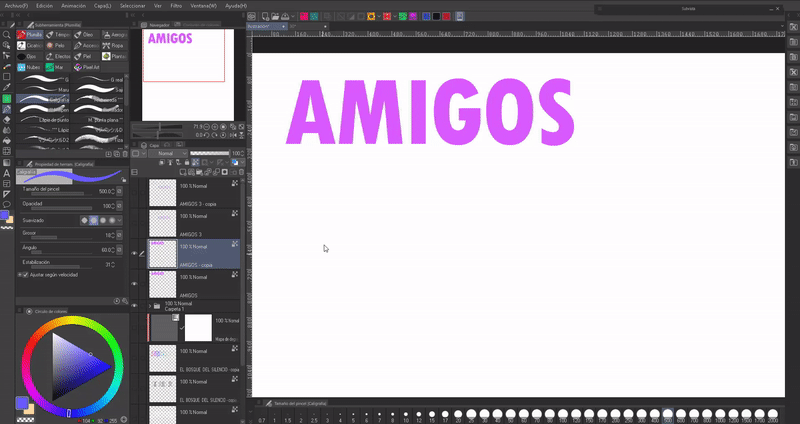Image resolution: width=800 pixels, height=424 pixels.
Task: Select brush size 2000 preset
Action: tap(773, 415)
